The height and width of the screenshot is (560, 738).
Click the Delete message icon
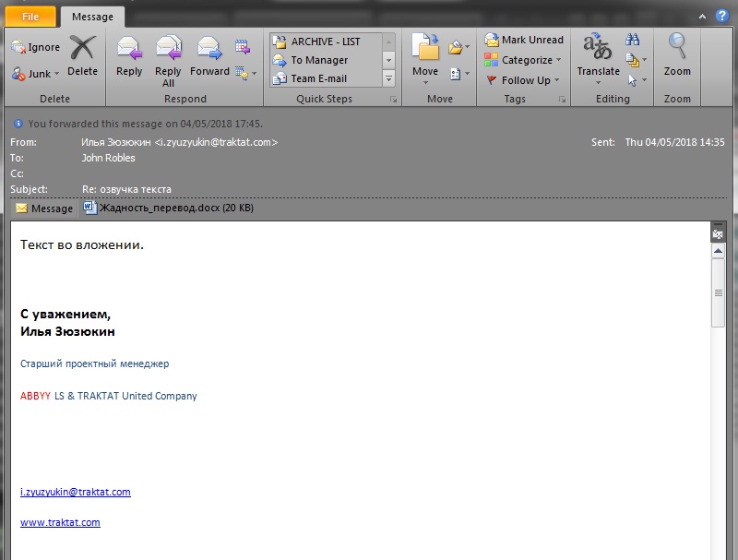(82, 55)
